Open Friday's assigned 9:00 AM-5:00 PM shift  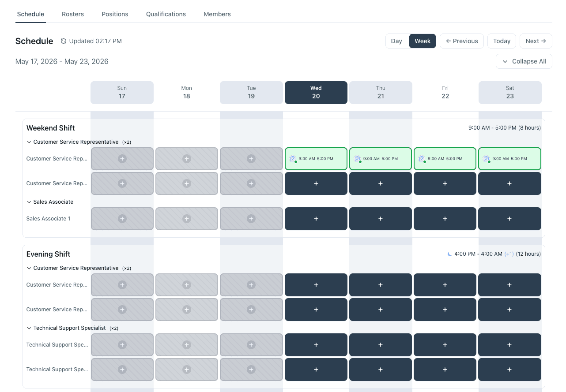coord(445,159)
